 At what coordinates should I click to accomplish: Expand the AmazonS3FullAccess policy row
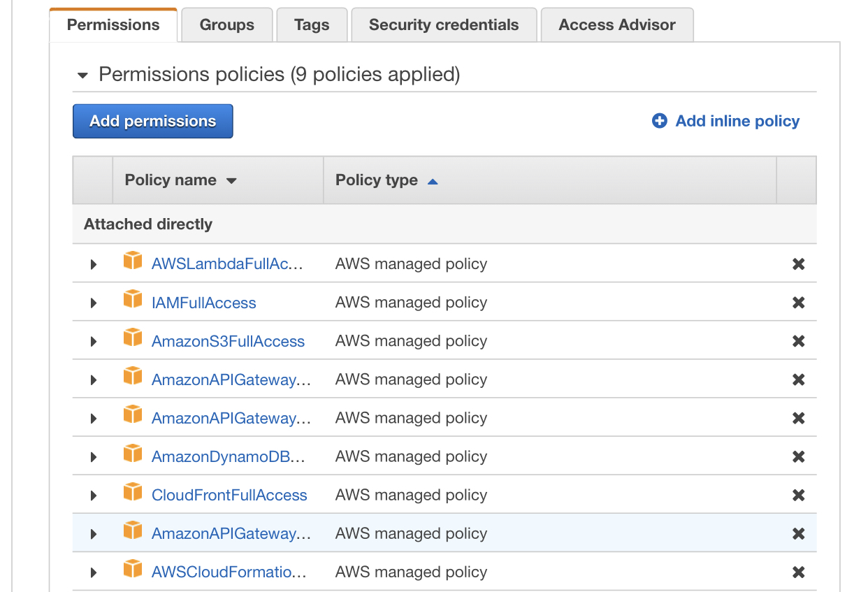click(x=94, y=342)
